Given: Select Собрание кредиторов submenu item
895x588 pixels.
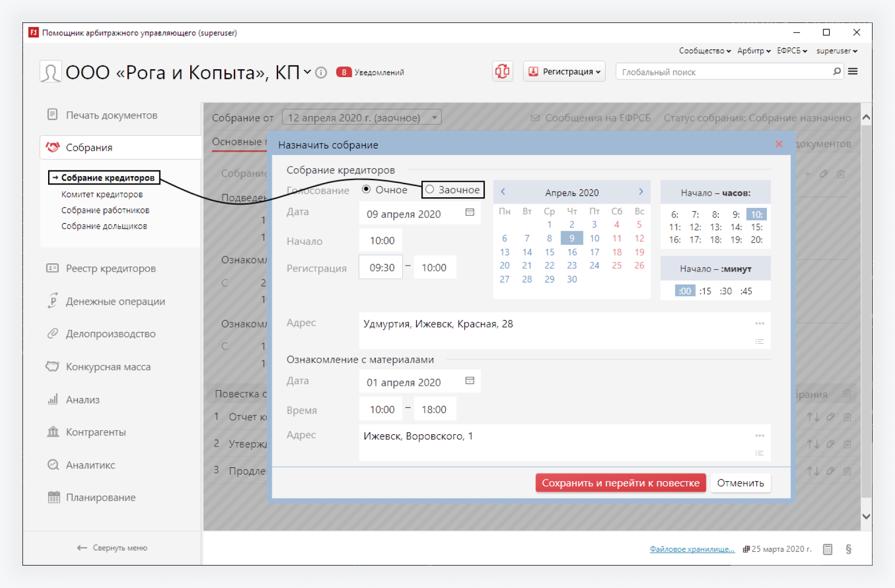Looking at the screenshot, I should click(108, 178).
